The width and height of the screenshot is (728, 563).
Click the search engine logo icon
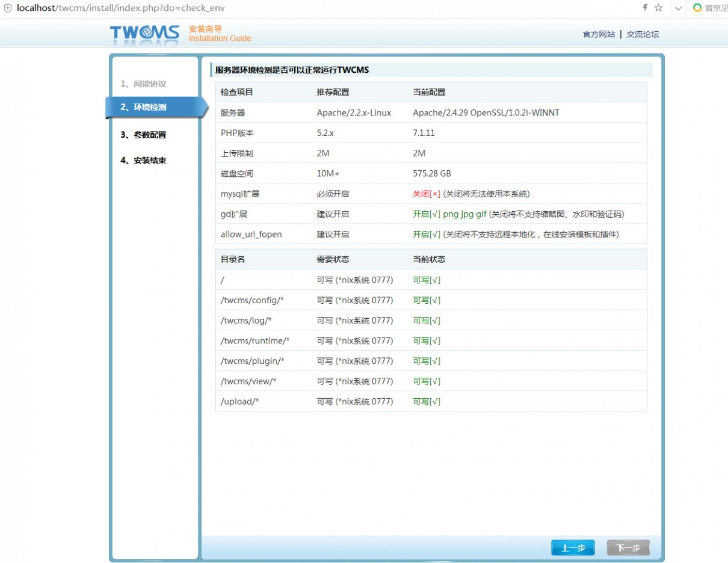pos(697,8)
